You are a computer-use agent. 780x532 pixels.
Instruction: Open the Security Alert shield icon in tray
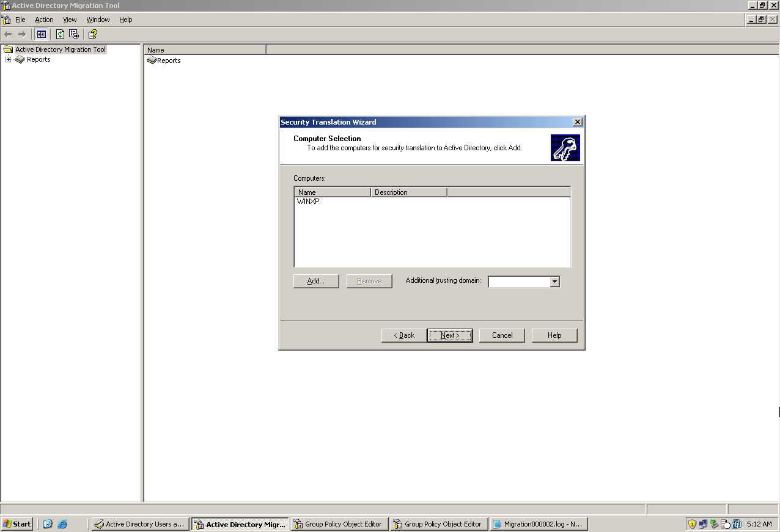tap(692, 523)
